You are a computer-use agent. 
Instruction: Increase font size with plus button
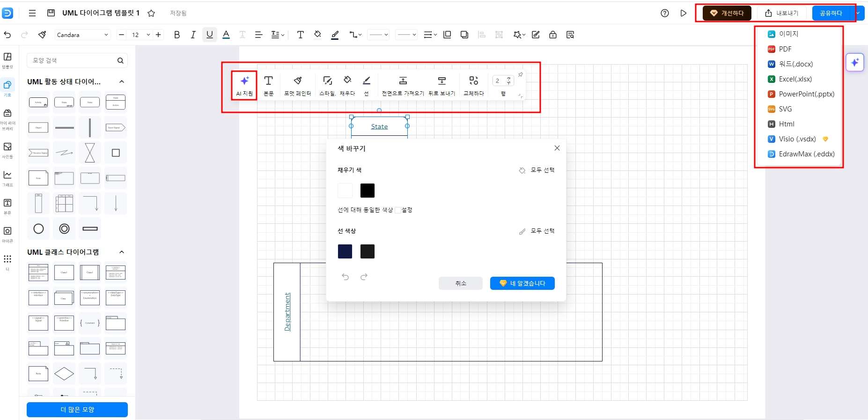click(158, 35)
